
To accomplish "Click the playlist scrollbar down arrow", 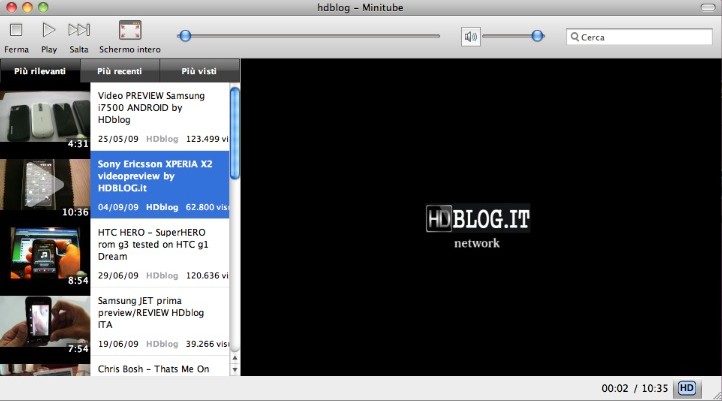I will click(x=235, y=369).
